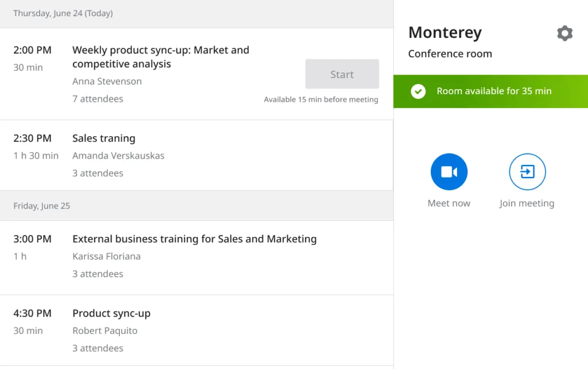Click organizer name Robert Paquito
Image resolution: width=588 pixels, height=369 pixels.
click(105, 330)
